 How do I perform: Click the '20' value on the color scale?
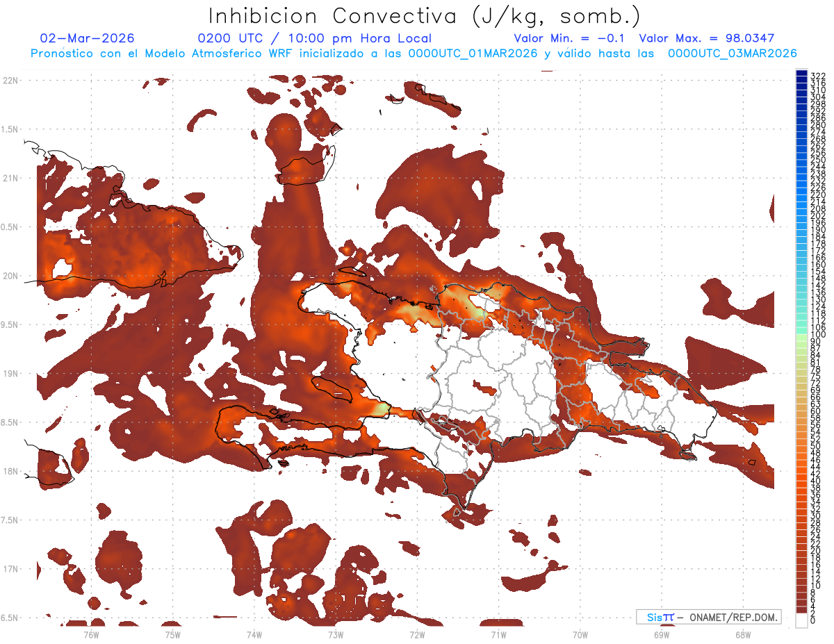coord(816,550)
